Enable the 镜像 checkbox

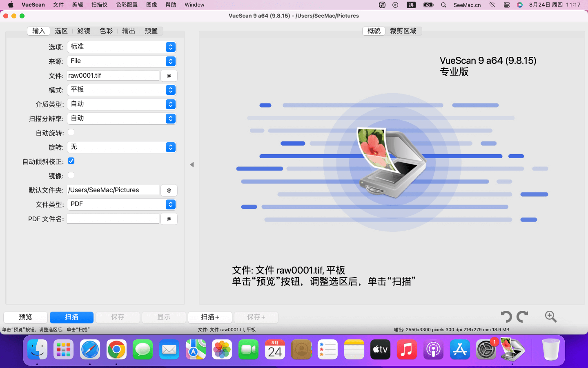71,175
